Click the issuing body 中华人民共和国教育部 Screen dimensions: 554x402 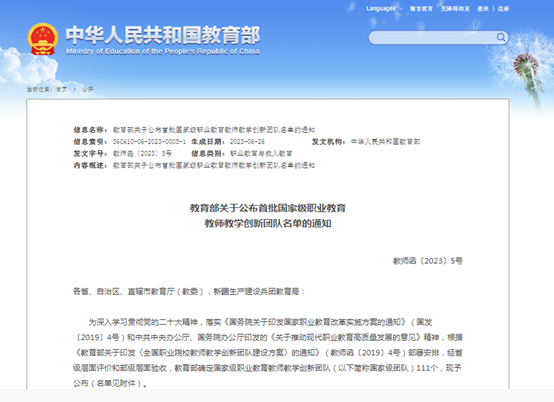385,142
